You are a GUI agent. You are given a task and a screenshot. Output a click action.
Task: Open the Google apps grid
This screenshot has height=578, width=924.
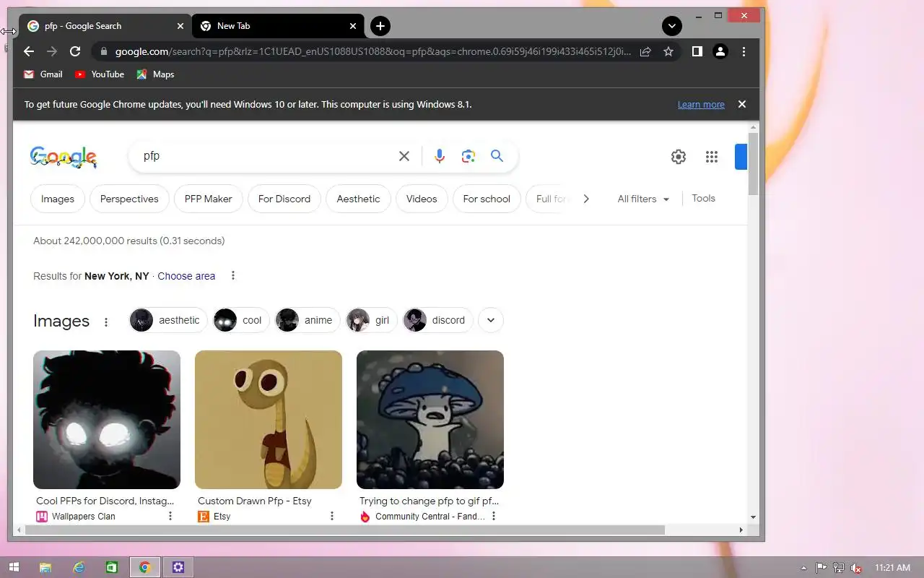(712, 157)
